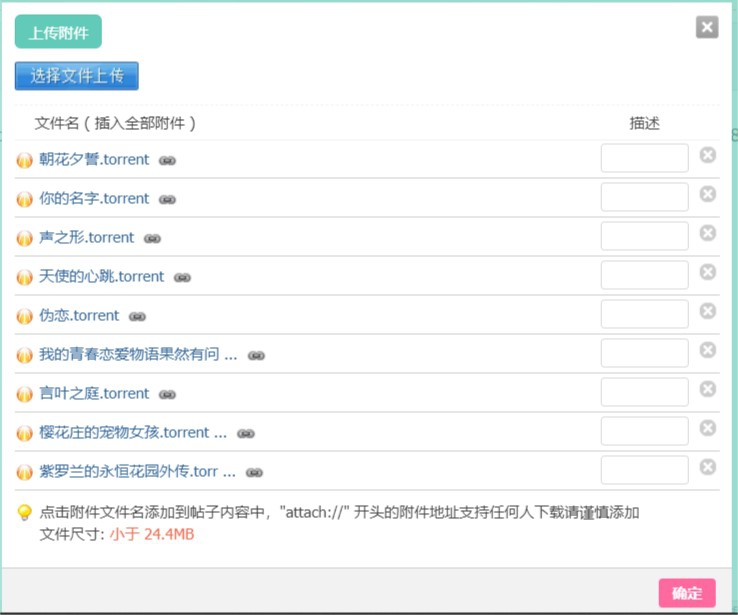Click description field for 朝花夕誓.torrent
Viewport: 738px width, 615px height.
point(644,158)
